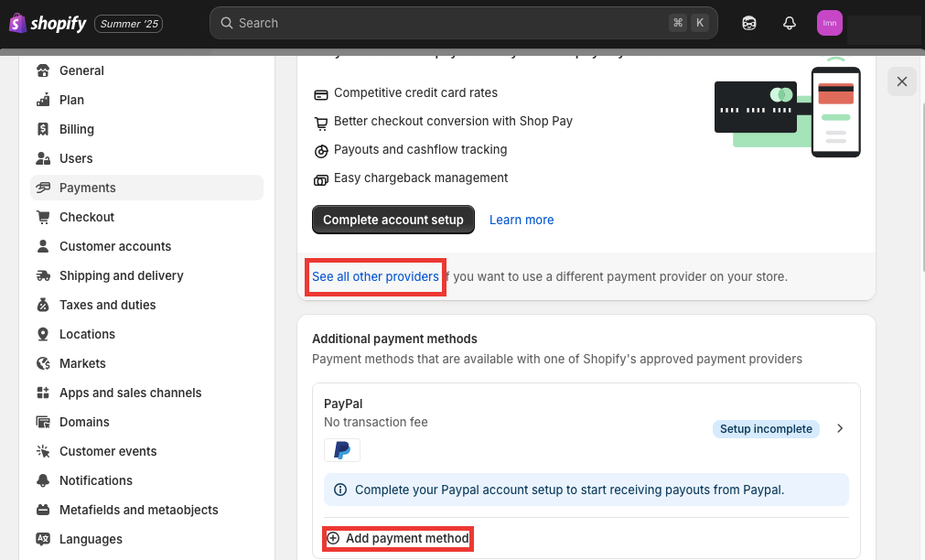Open Users settings
Image resolution: width=925 pixels, height=560 pixels.
pos(147,158)
